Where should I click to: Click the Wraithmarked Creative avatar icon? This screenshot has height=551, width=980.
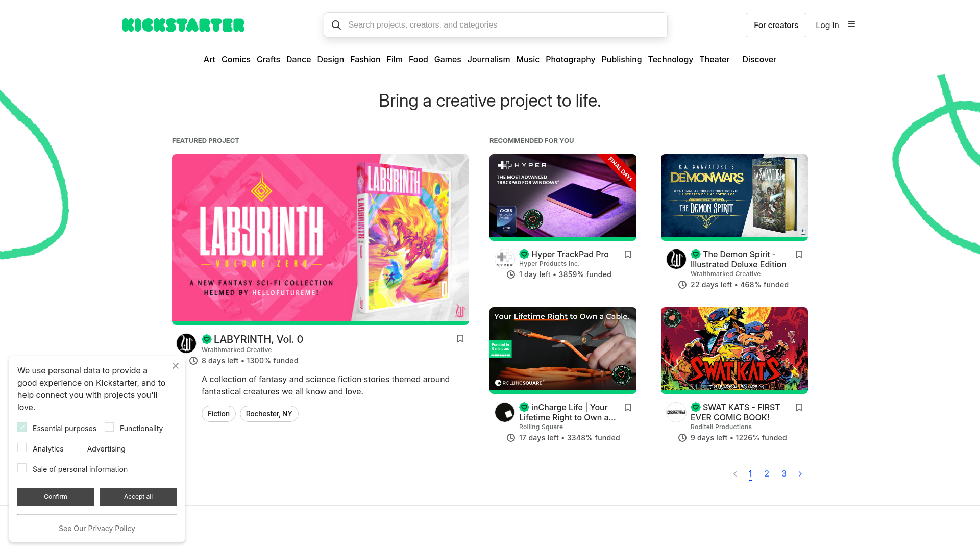pyautogui.click(x=186, y=343)
